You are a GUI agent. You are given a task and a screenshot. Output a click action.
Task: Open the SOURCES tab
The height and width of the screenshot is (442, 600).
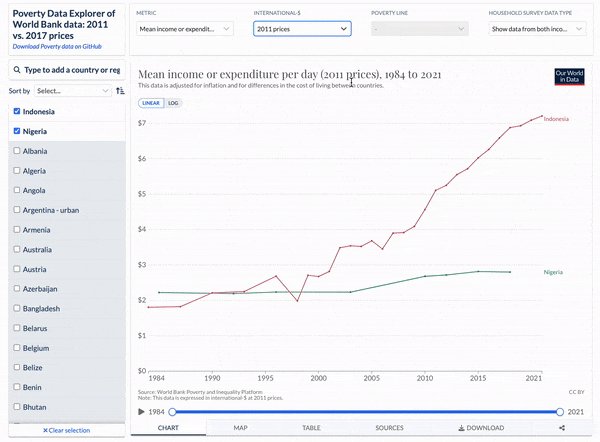[389, 428]
